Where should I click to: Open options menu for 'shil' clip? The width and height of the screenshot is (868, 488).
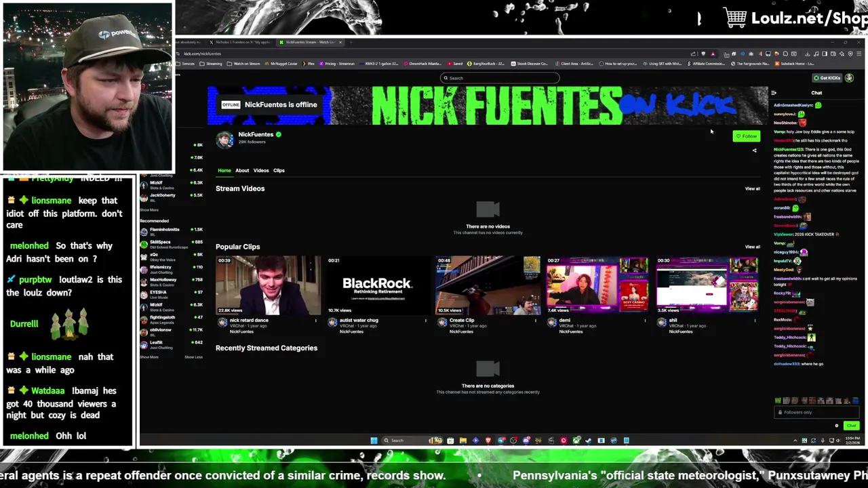[x=755, y=321]
